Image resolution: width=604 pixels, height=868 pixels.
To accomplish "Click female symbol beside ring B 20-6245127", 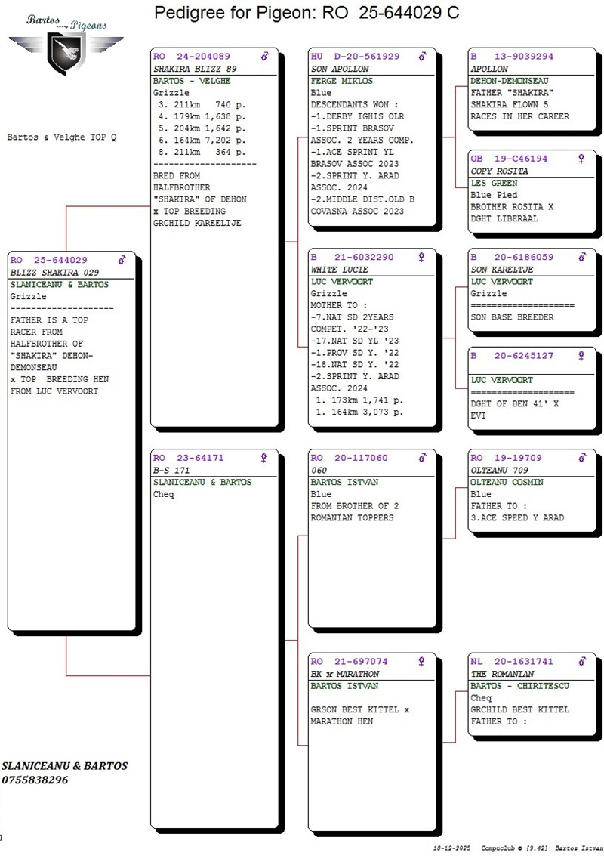I will [x=581, y=356].
